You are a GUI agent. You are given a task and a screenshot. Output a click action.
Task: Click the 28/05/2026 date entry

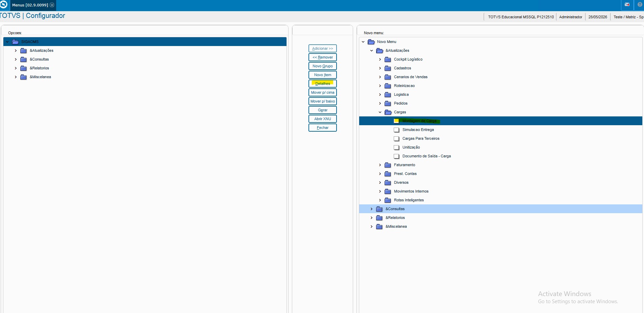(x=598, y=17)
